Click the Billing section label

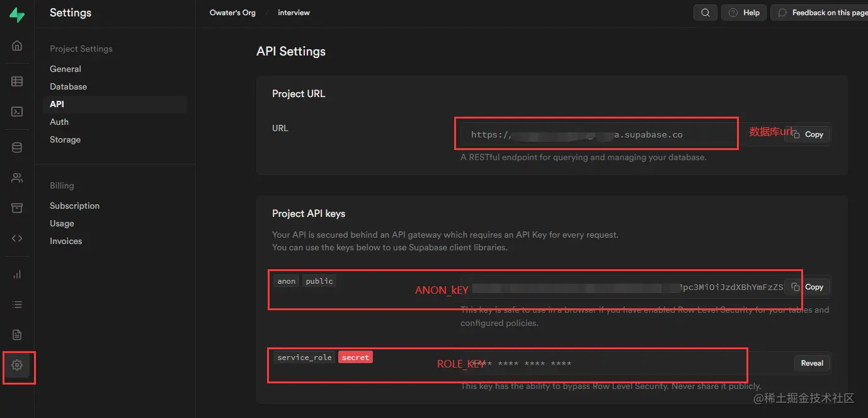[x=62, y=185]
